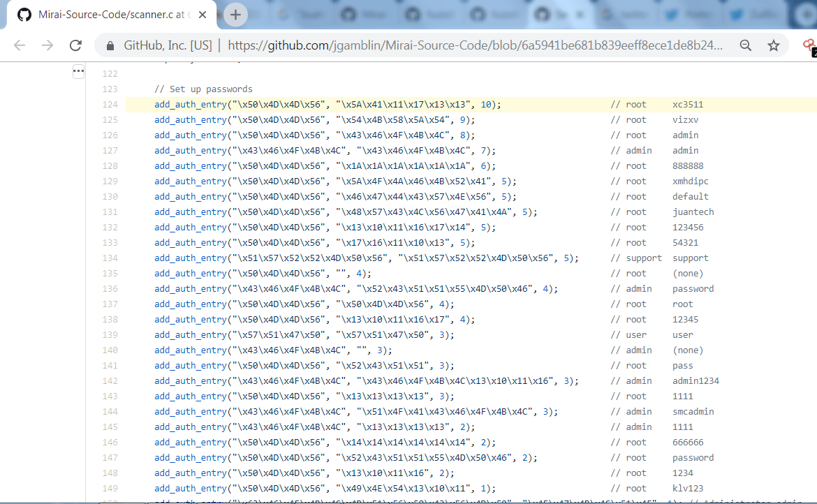Image resolution: width=817 pixels, height=504 pixels.
Task: Click the '666666' password comment
Action: click(688, 443)
